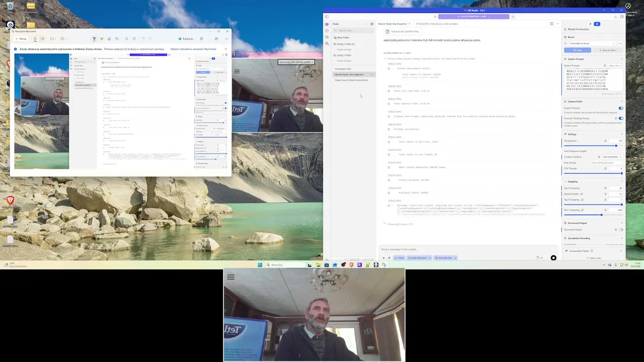This screenshot has height=362, width=644.
Task: Uncheck the Min P Sampling checkbox
Action: (x=582, y=210)
